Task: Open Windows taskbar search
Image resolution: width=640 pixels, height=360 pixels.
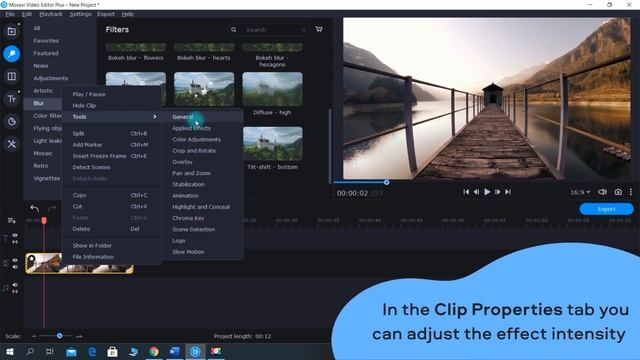Action: [30, 351]
